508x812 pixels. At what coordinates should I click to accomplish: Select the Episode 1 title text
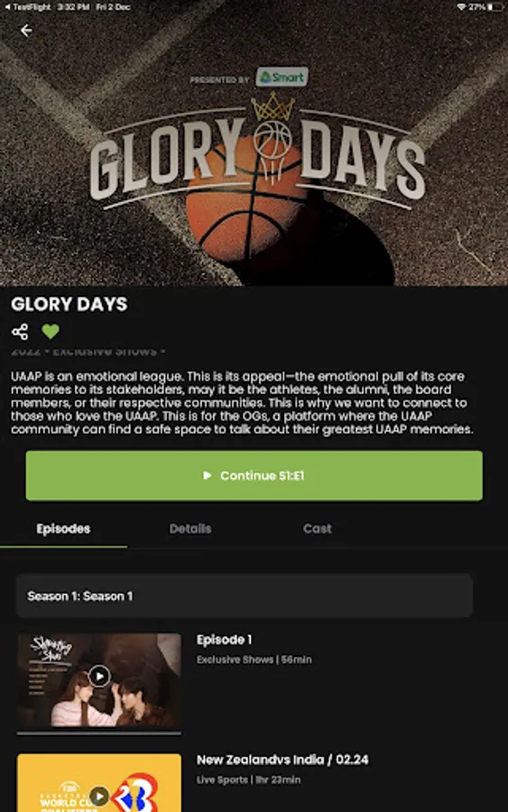pyautogui.click(x=225, y=640)
